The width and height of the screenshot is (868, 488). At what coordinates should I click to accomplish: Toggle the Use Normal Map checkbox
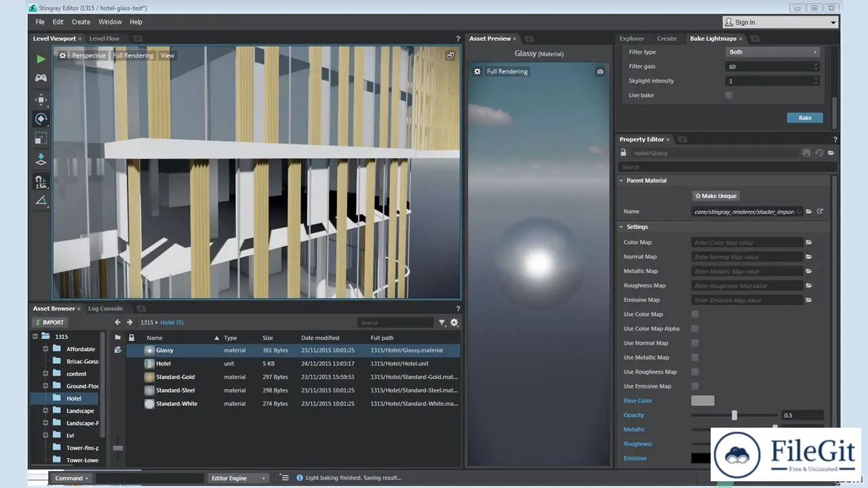click(694, 343)
